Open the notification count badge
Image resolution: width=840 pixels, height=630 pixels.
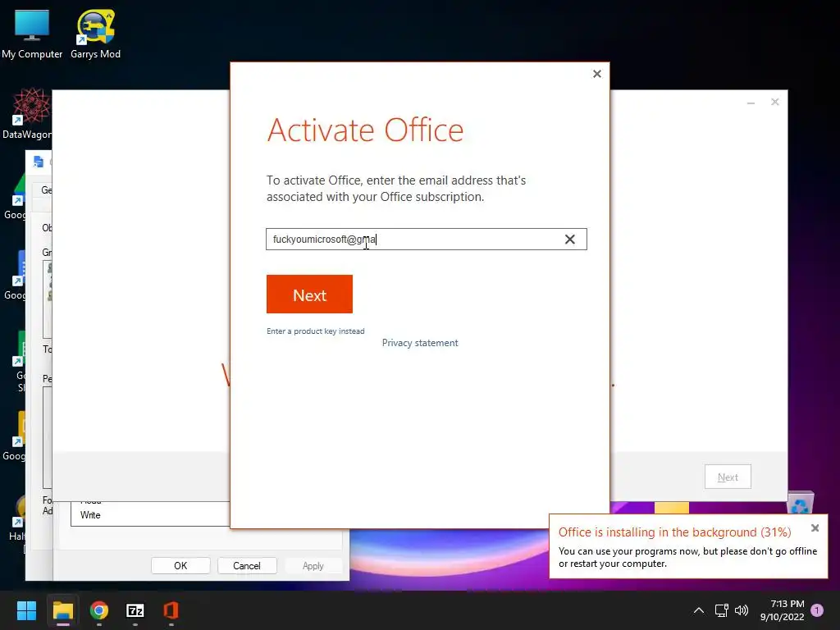click(x=817, y=610)
